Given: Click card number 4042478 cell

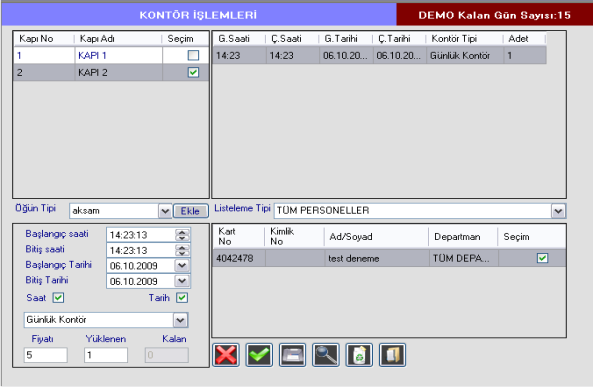Looking at the screenshot, I should coord(239,258).
